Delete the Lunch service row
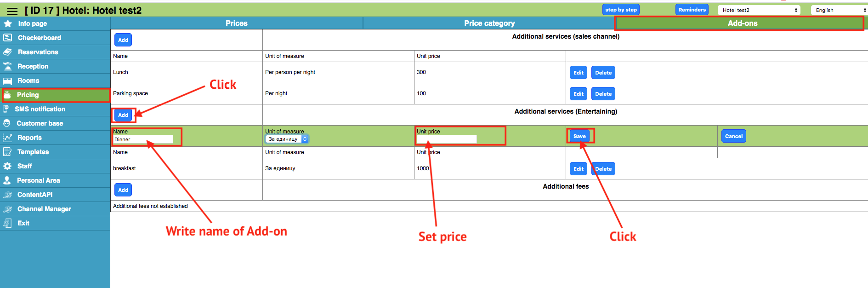 (603, 73)
